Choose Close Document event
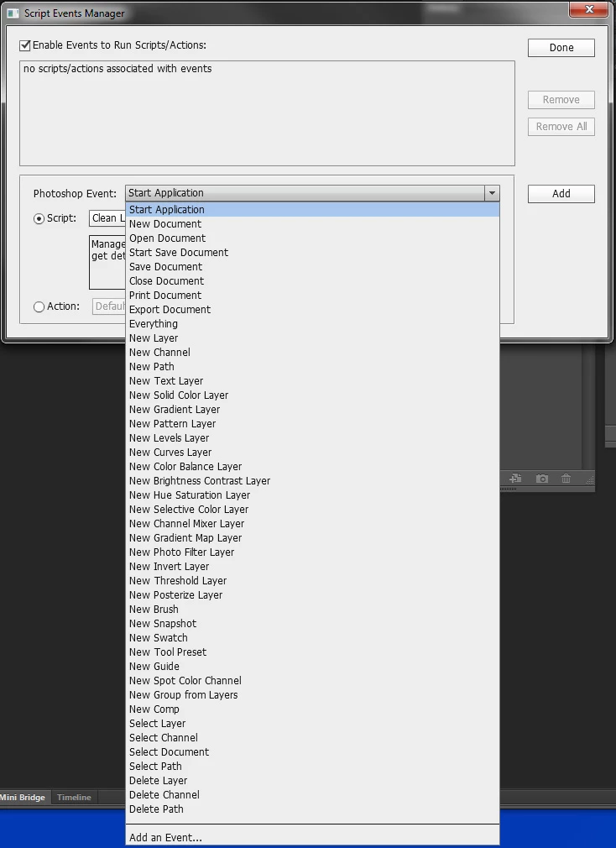 pyautogui.click(x=312, y=280)
